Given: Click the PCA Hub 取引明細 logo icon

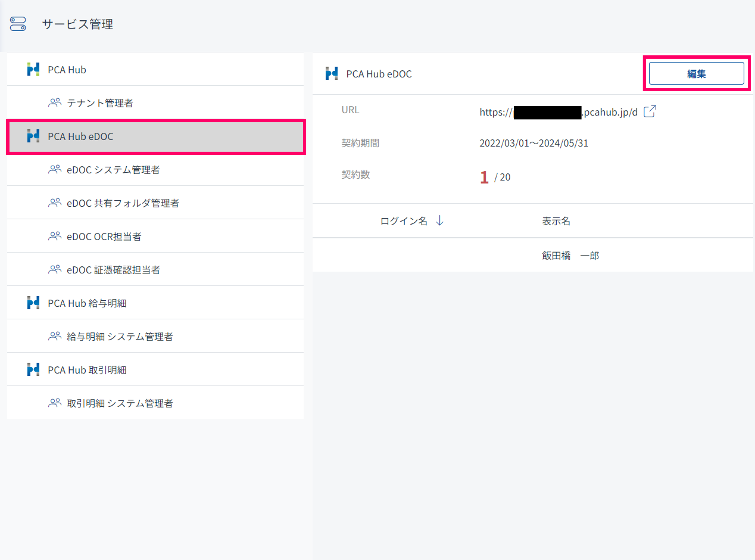Looking at the screenshot, I should coord(33,369).
